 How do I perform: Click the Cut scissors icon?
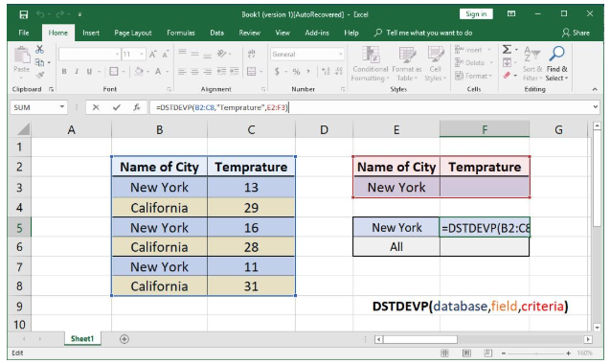pyautogui.click(x=40, y=50)
